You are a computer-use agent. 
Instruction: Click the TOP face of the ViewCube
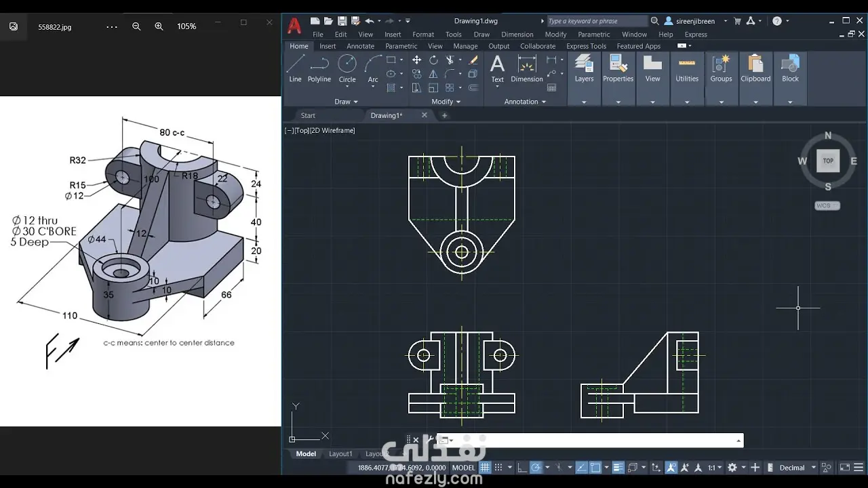point(828,161)
